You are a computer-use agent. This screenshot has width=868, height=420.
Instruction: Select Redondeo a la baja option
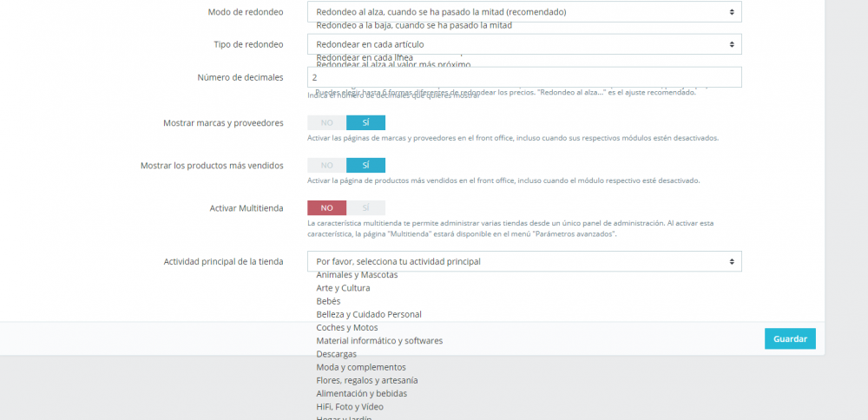coord(414,25)
